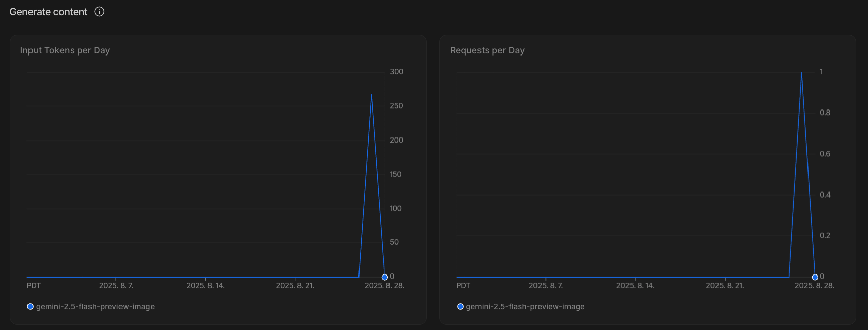Screen dimensions: 868x330
Task: Select the end data point on Requests chart
Action: (815, 277)
